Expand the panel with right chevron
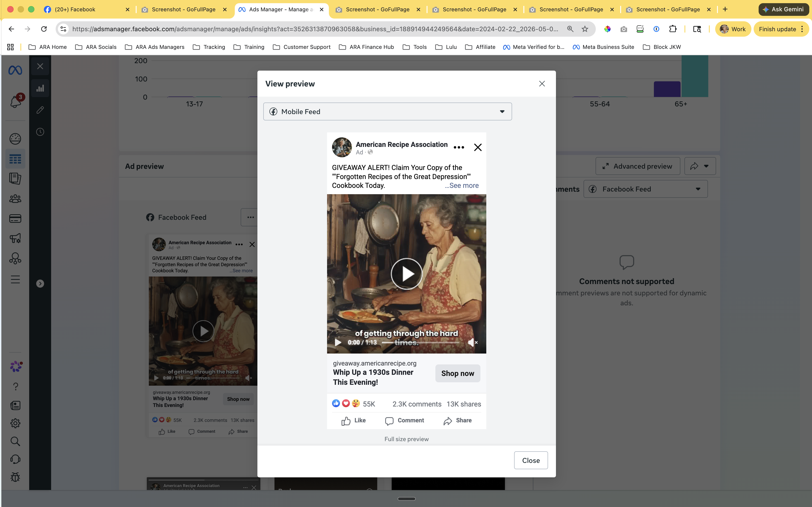The image size is (812, 507). point(40,284)
